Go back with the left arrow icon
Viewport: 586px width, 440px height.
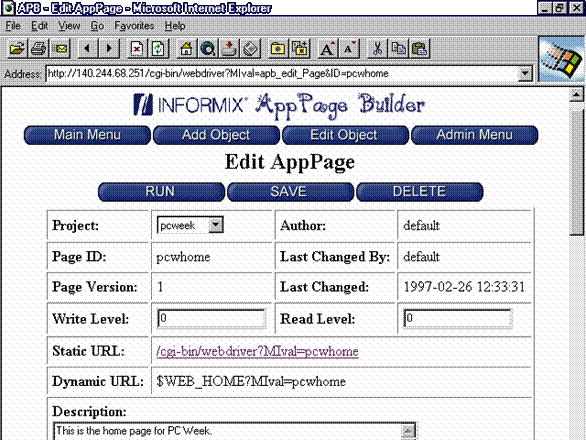pyautogui.click(x=87, y=49)
